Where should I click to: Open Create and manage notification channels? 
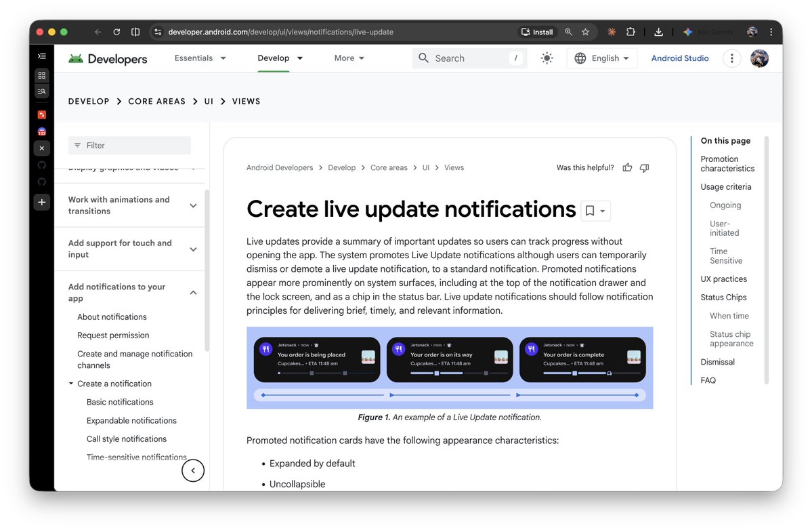pos(135,360)
